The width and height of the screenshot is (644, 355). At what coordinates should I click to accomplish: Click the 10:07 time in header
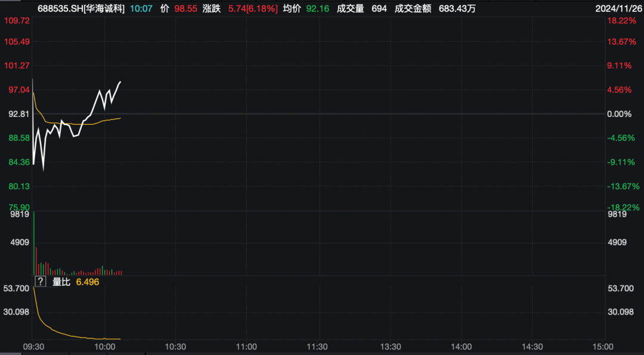coord(141,8)
